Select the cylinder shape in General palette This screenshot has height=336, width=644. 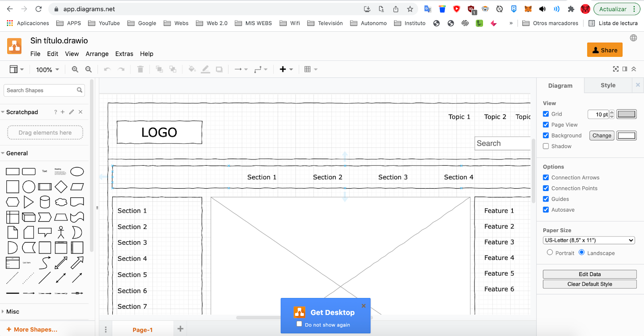click(45, 202)
